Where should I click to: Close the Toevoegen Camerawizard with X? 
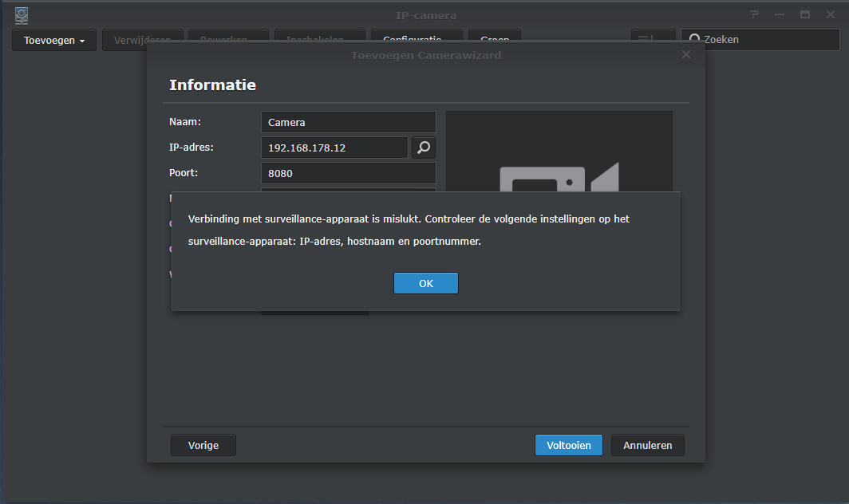(x=686, y=55)
